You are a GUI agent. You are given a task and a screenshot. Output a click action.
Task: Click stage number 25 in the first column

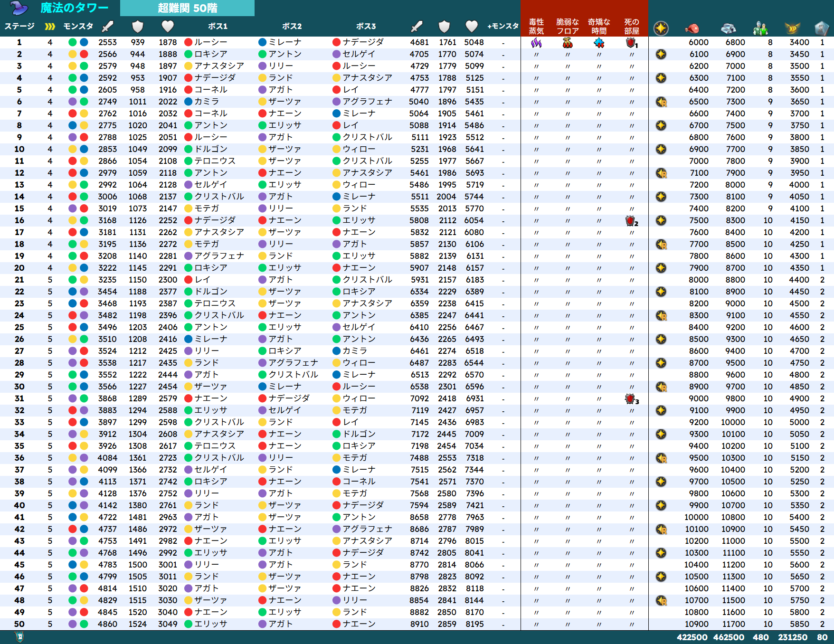(x=19, y=327)
